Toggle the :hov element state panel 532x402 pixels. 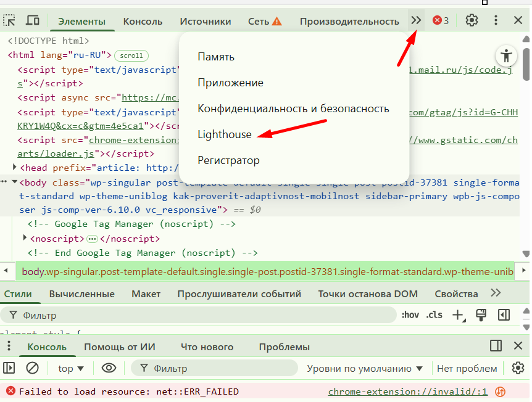[x=410, y=315]
